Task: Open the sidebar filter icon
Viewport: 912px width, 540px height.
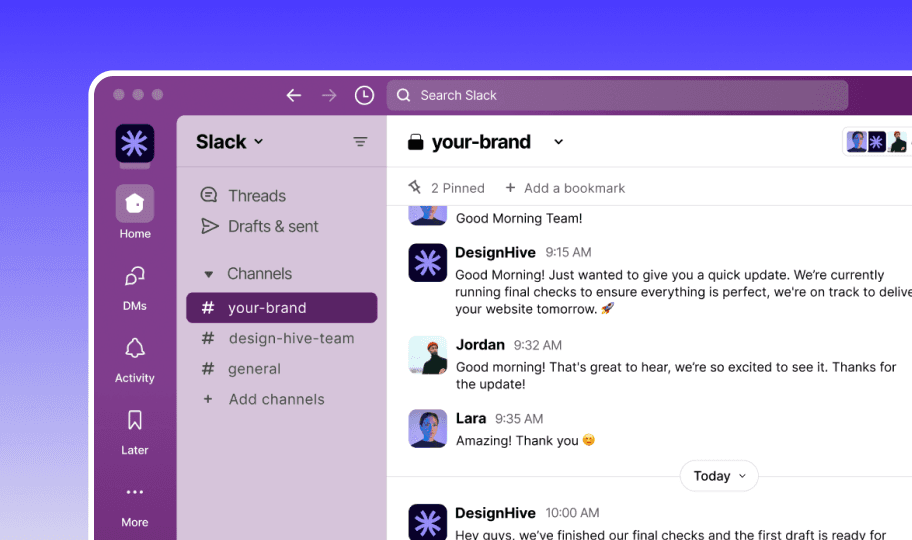Action: click(360, 142)
